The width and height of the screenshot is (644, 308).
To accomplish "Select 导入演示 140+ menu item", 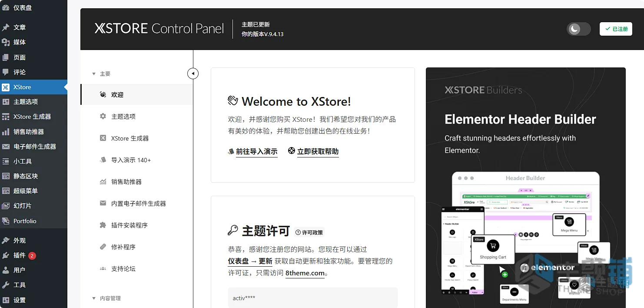I will pos(136,160).
